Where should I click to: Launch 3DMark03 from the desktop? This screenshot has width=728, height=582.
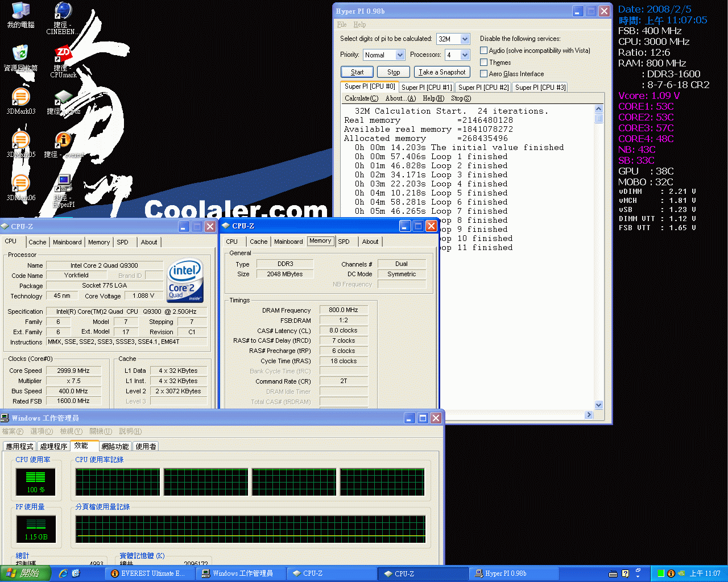click(x=20, y=101)
